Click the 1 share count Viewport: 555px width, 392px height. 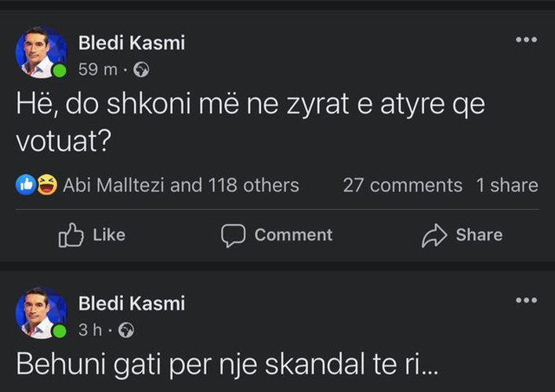tap(506, 185)
